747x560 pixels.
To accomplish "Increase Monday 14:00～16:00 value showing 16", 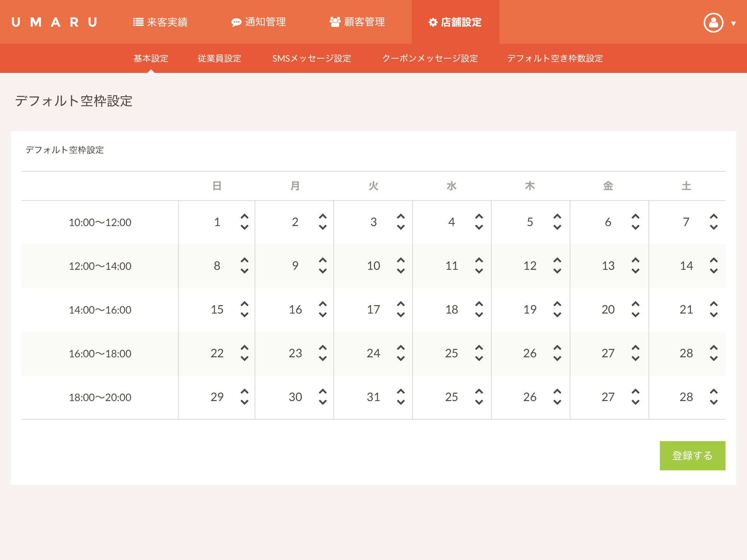I will (323, 304).
